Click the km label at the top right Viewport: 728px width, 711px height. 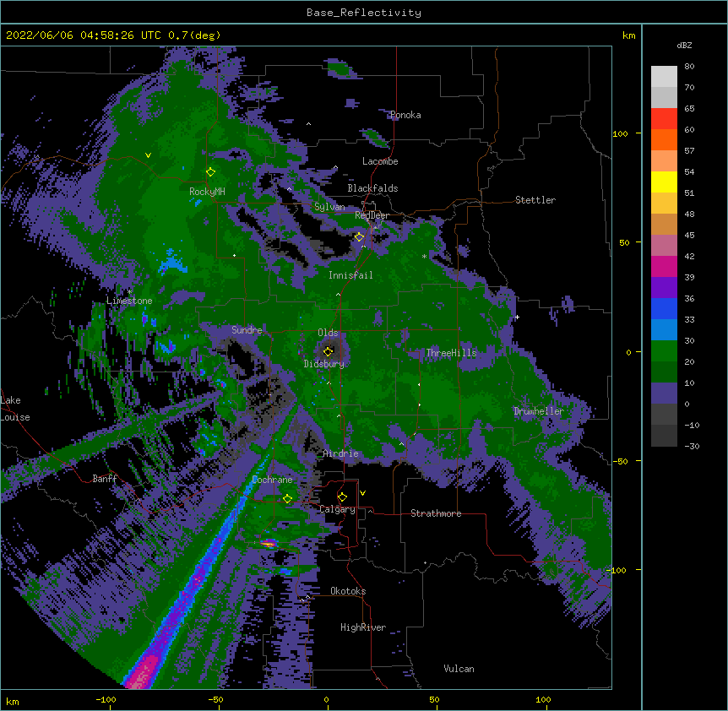click(629, 35)
